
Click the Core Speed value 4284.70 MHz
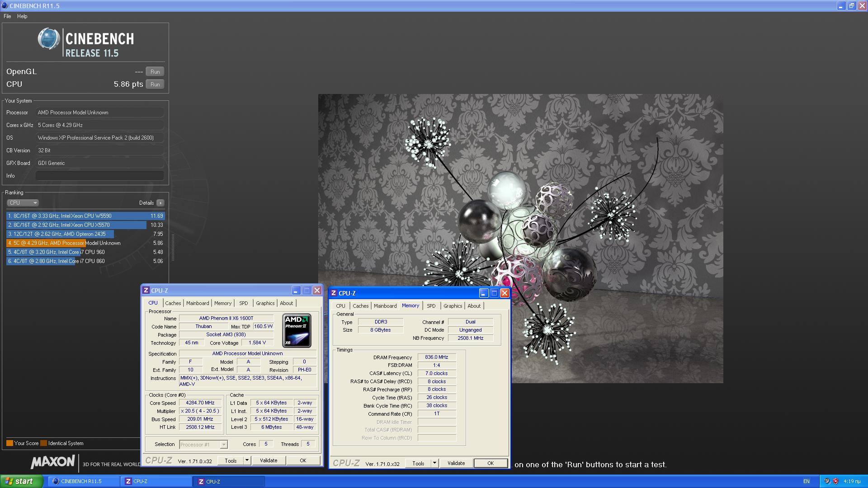coord(200,403)
